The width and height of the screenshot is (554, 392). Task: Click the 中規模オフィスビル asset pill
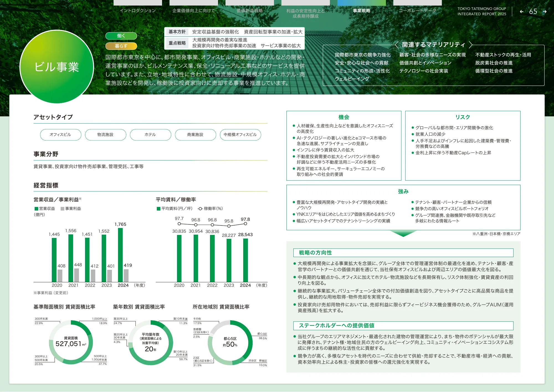pyautogui.click(x=240, y=135)
